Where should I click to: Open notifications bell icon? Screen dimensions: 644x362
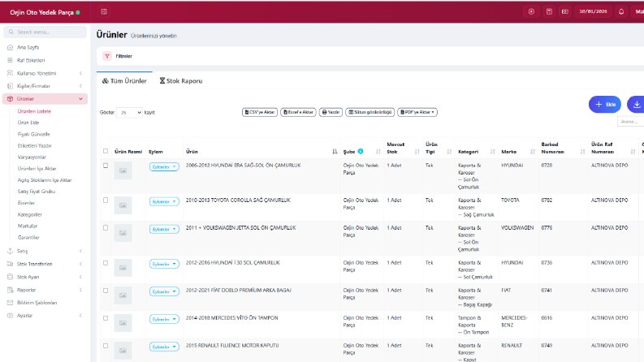[621, 11]
